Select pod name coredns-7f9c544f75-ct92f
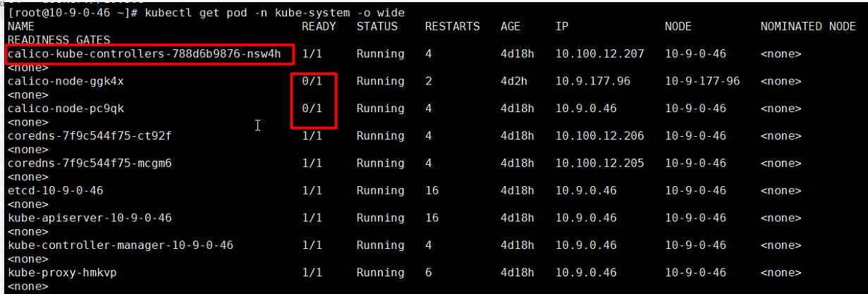868x294 pixels. point(90,136)
